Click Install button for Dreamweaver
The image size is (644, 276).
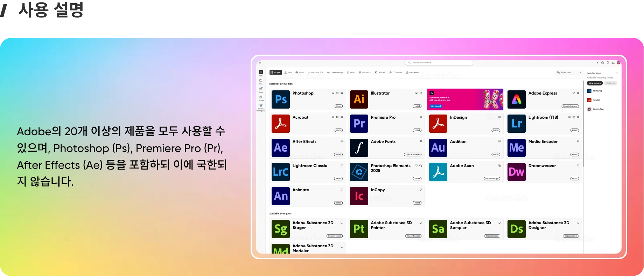tap(575, 179)
